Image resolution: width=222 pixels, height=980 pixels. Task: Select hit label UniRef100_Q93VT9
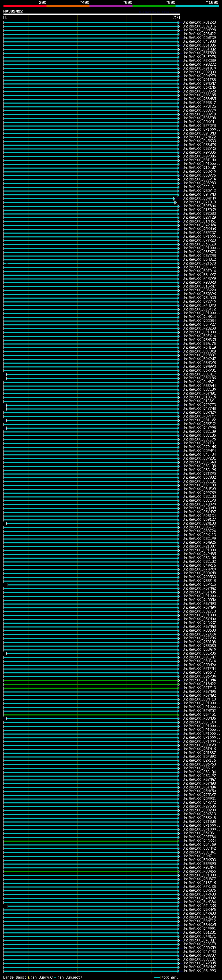click(199, 114)
